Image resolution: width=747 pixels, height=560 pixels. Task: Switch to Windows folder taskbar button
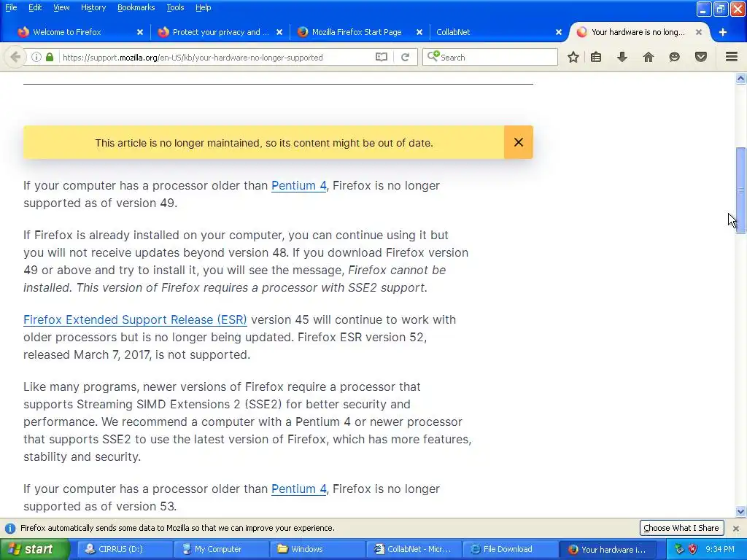pyautogui.click(x=317, y=549)
